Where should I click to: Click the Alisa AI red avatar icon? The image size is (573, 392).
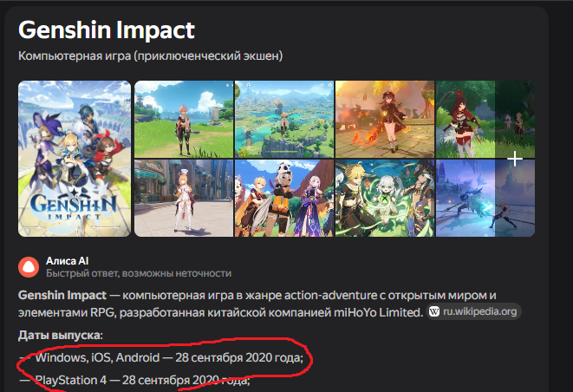click(29, 267)
